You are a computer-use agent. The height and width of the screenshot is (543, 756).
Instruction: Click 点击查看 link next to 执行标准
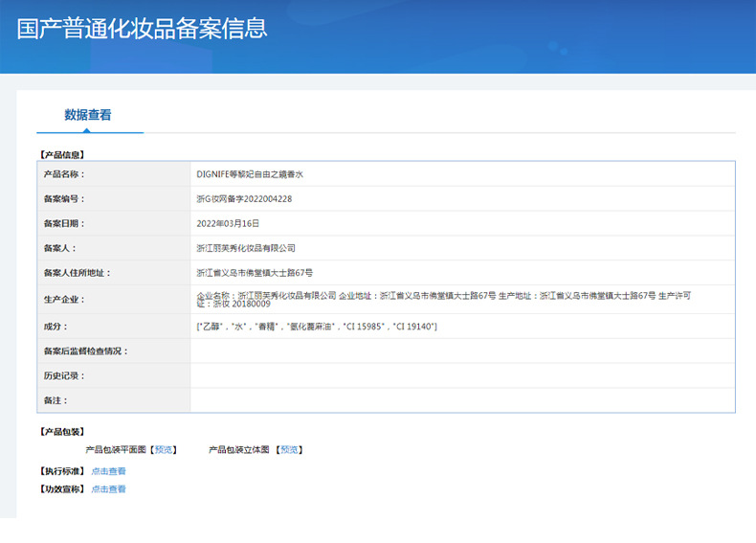(x=108, y=471)
